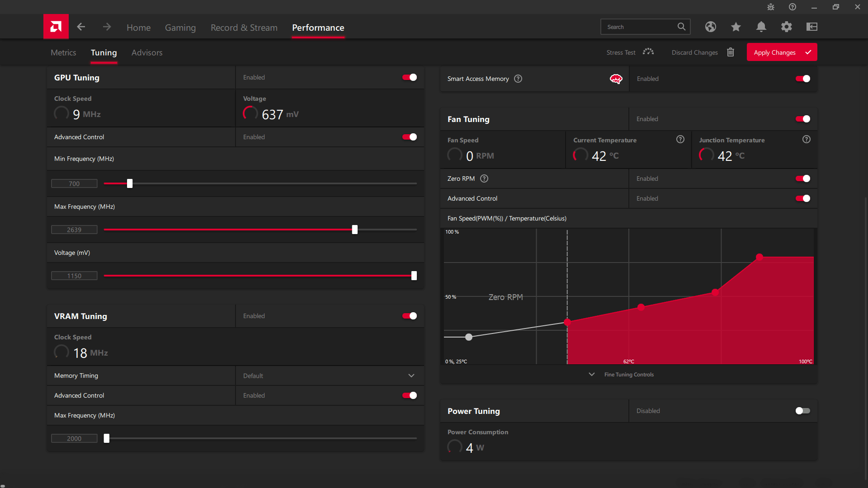Click the '637 mV' voltage reading

pos(280,114)
